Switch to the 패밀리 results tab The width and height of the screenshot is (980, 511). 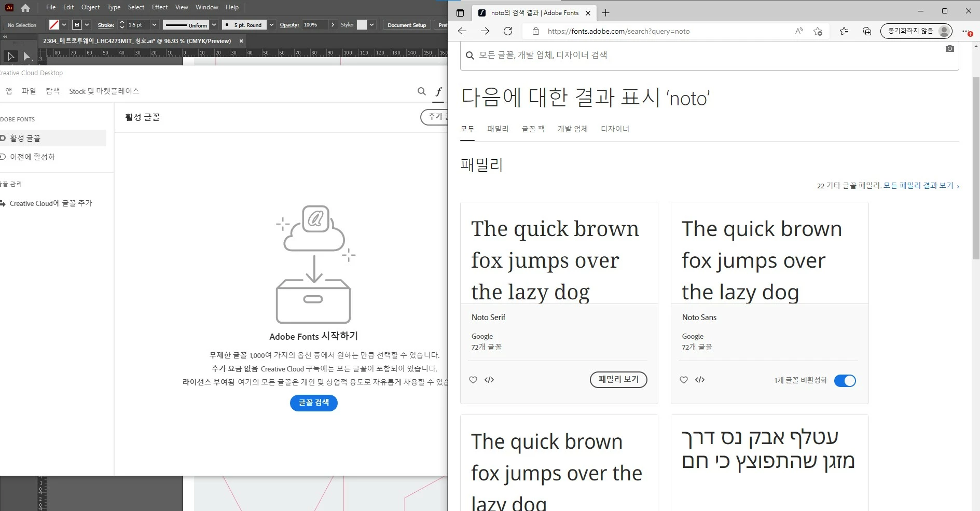pyautogui.click(x=498, y=129)
